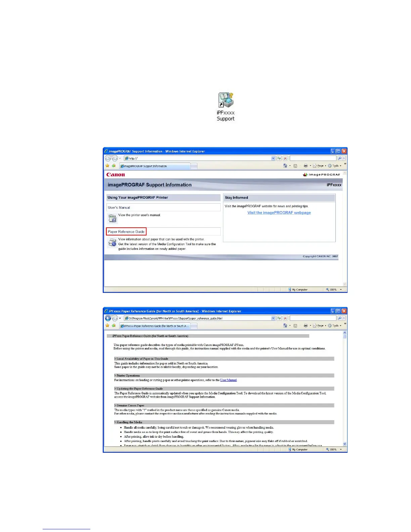Click Home icon in Paper Reference Guide window
The image size is (411, 532).
pyautogui.click(x=285, y=325)
